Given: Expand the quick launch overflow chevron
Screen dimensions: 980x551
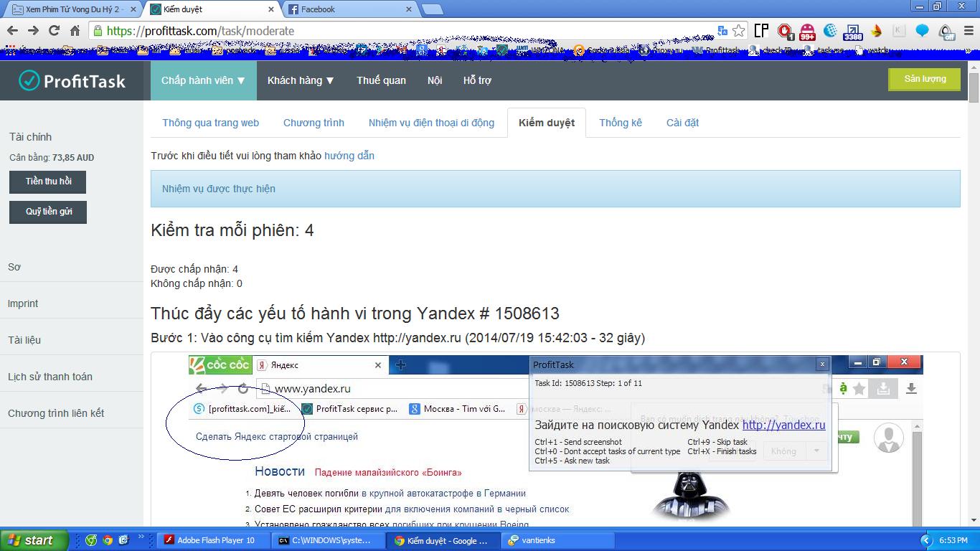Looking at the screenshot, I should [x=141, y=537].
